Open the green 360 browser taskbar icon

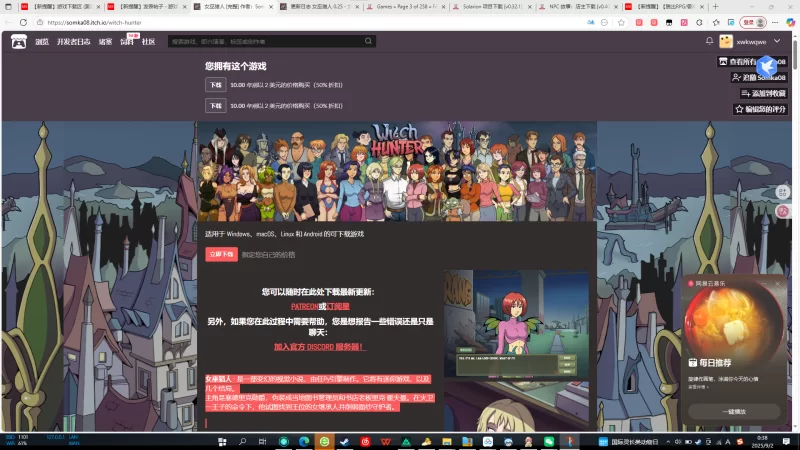(324, 442)
